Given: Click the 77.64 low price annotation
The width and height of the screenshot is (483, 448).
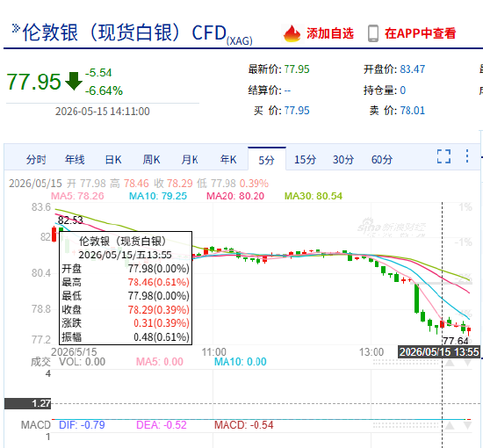Looking at the screenshot, I should (x=455, y=341).
